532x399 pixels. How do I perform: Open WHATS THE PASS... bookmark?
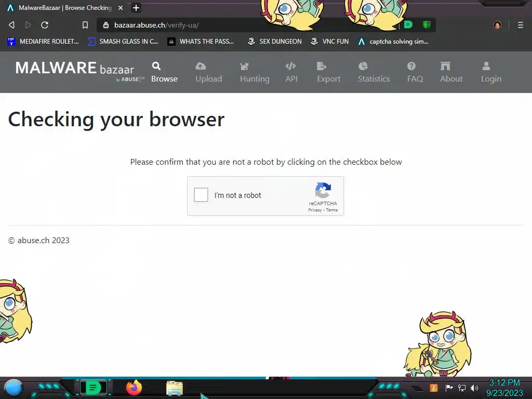201,42
